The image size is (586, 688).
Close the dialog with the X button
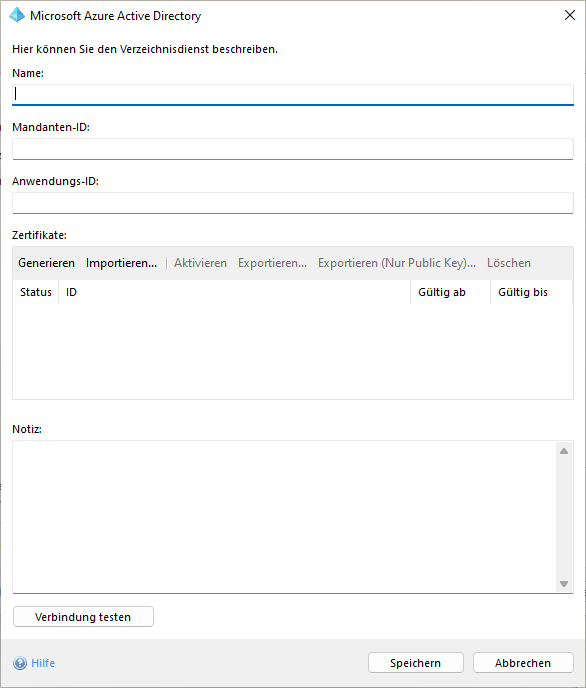click(570, 15)
